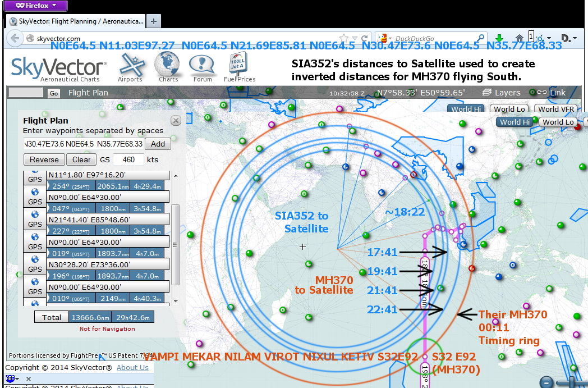588x388 pixels.
Task: Click the airport search box beside Go
Action: [26, 93]
